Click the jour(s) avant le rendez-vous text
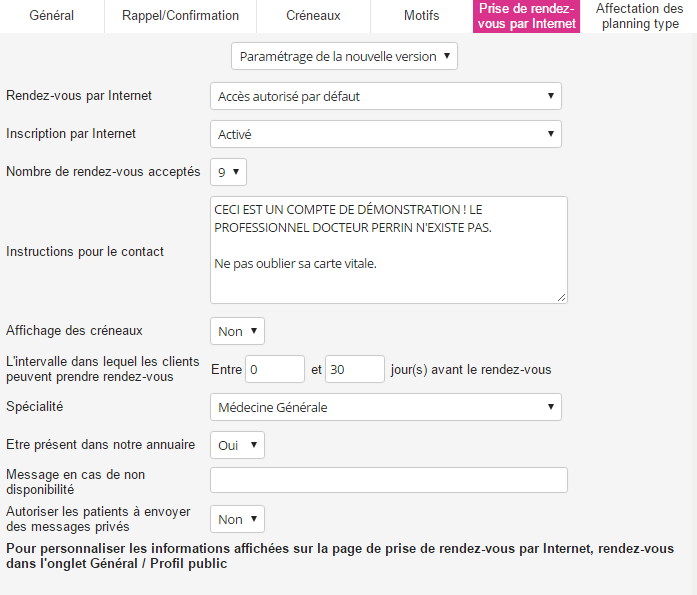The height and width of the screenshot is (595, 697). 471,370
